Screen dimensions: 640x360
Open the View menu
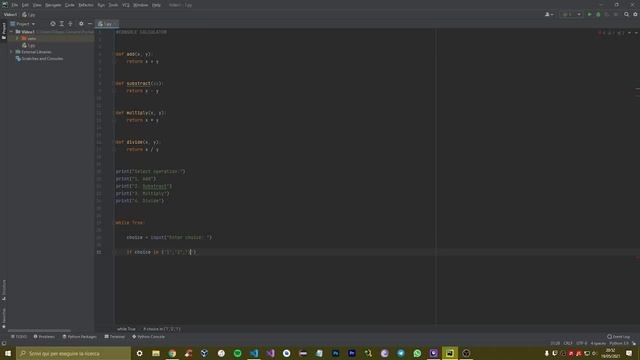tap(37, 5)
